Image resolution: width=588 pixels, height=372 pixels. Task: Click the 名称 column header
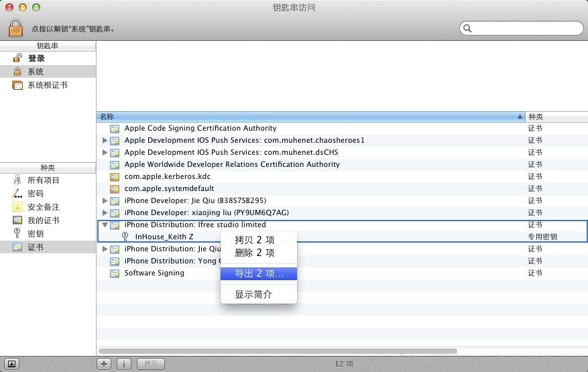click(311, 117)
